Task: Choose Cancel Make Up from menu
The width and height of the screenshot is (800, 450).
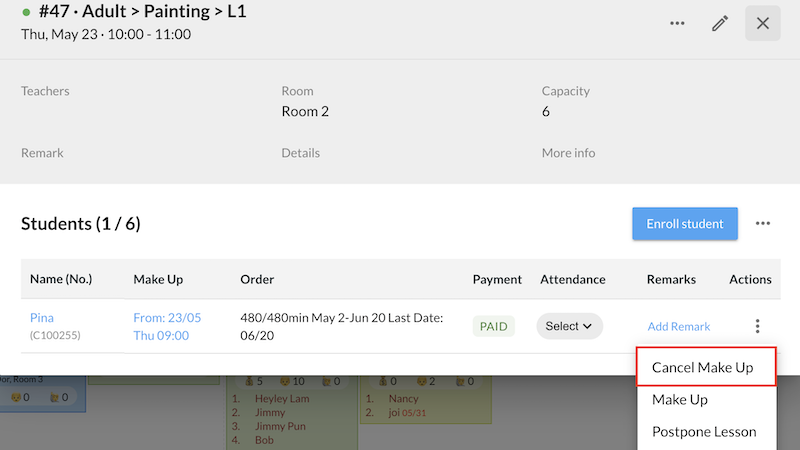Action: (x=702, y=368)
